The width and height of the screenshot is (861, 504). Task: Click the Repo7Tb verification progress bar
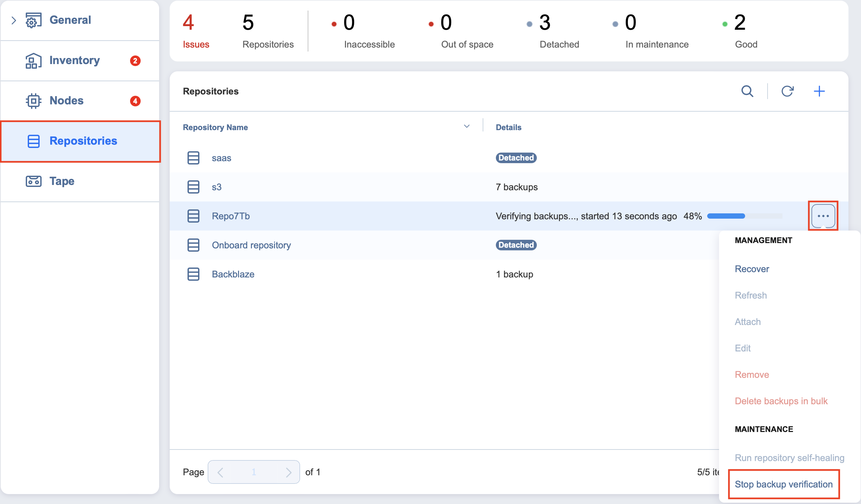pyautogui.click(x=744, y=216)
